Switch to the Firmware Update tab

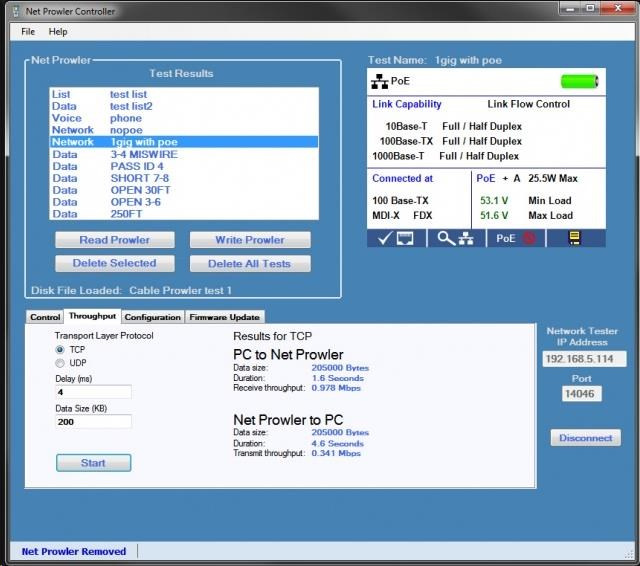tap(224, 317)
